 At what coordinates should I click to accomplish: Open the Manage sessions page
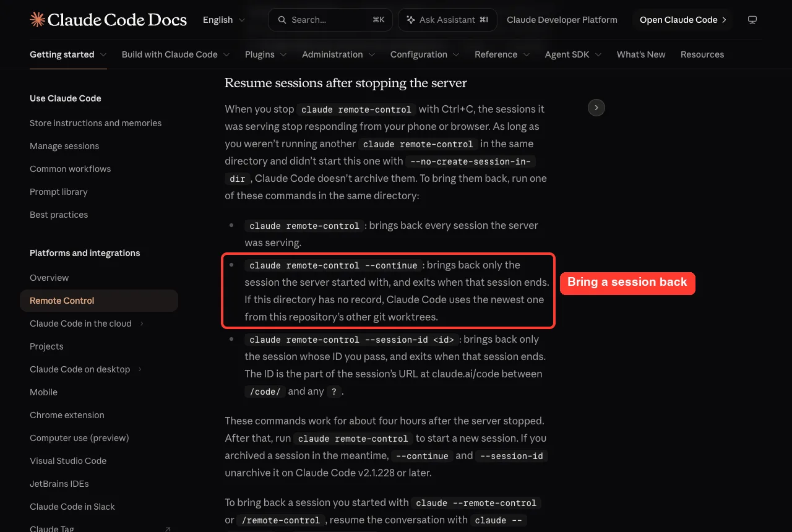[64, 146]
